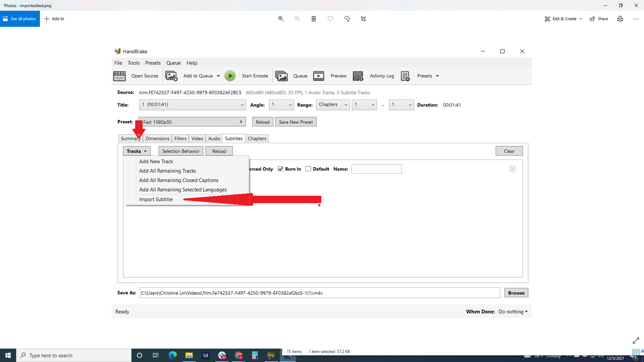
Task: Expand the Presets toolbar dropdown arrow
Action: coord(437,76)
